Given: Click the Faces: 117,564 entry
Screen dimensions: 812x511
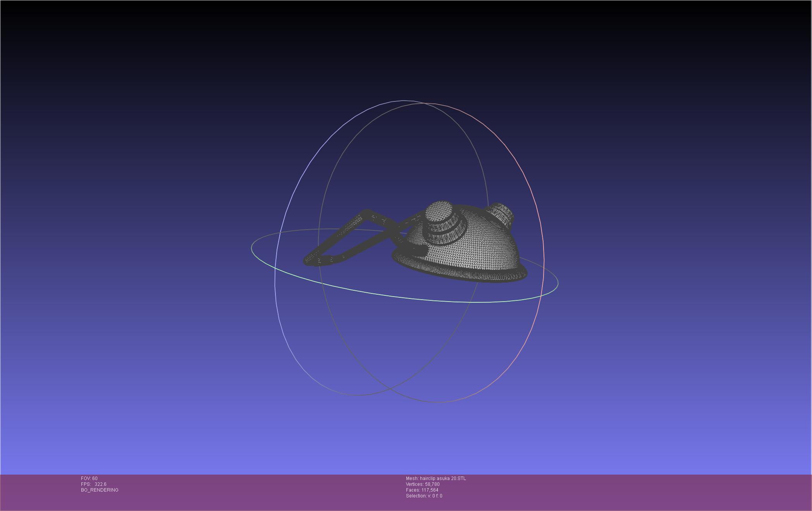Looking at the screenshot, I should [422, 490].
